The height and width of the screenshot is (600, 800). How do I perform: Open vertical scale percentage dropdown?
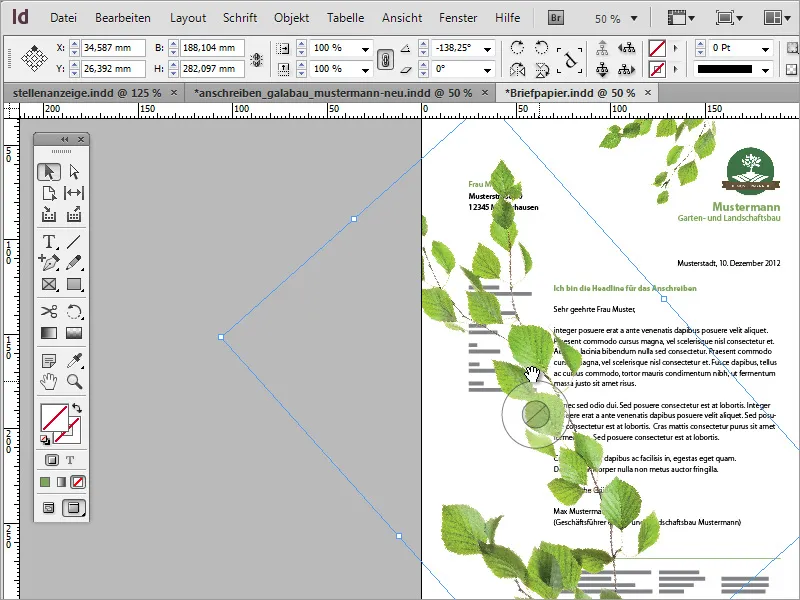(365, 70)
